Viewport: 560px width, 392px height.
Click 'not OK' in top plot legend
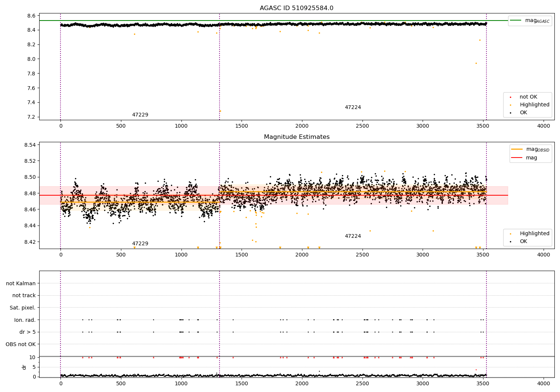coord(528,97)
